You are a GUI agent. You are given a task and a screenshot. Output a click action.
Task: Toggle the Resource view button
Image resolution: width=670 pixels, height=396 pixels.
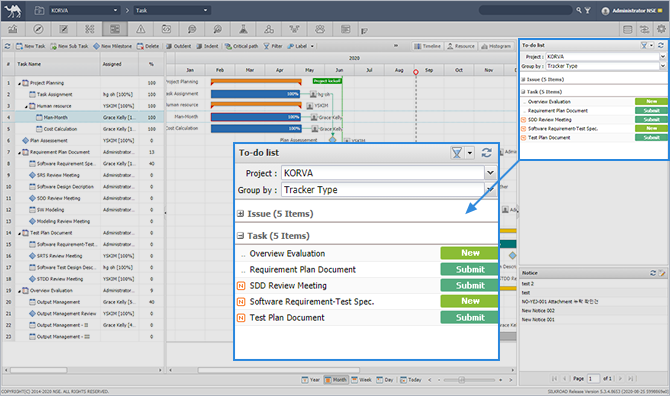(461, 46)
